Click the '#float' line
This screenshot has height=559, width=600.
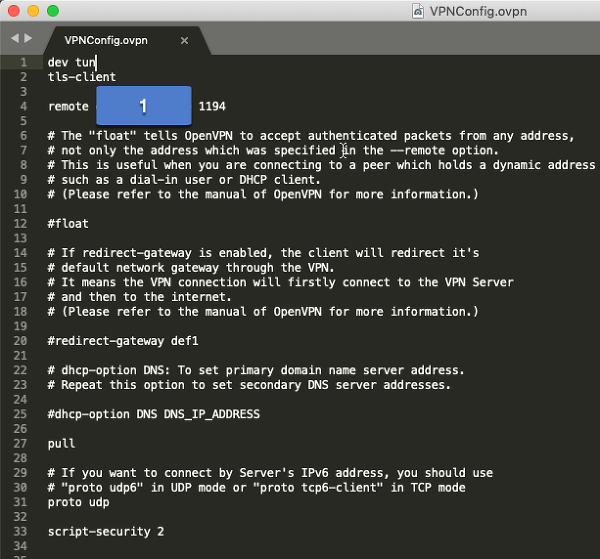point(68,223)
